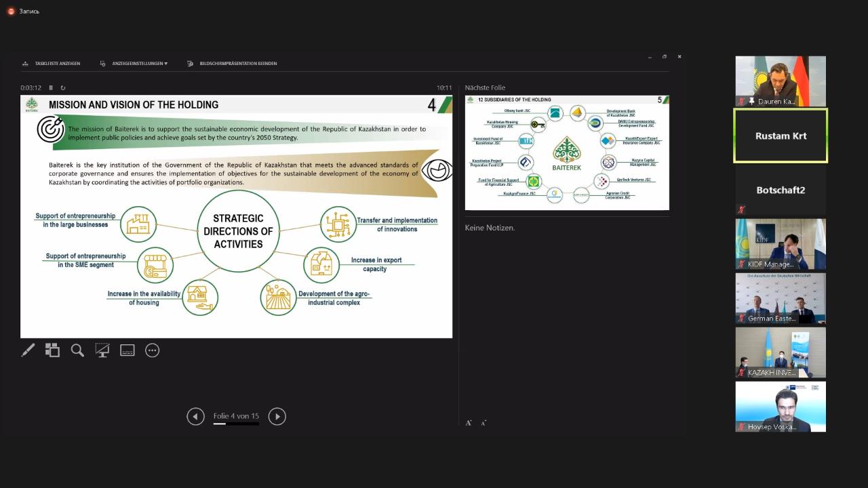Select the Rustam Krt participant tile
The height and width of the screenshot is (488, 868).
[x=781, y=136]
